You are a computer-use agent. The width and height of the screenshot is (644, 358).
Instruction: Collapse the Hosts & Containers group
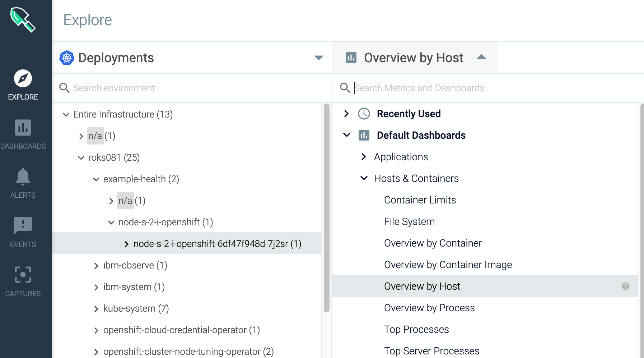point(364,178)
